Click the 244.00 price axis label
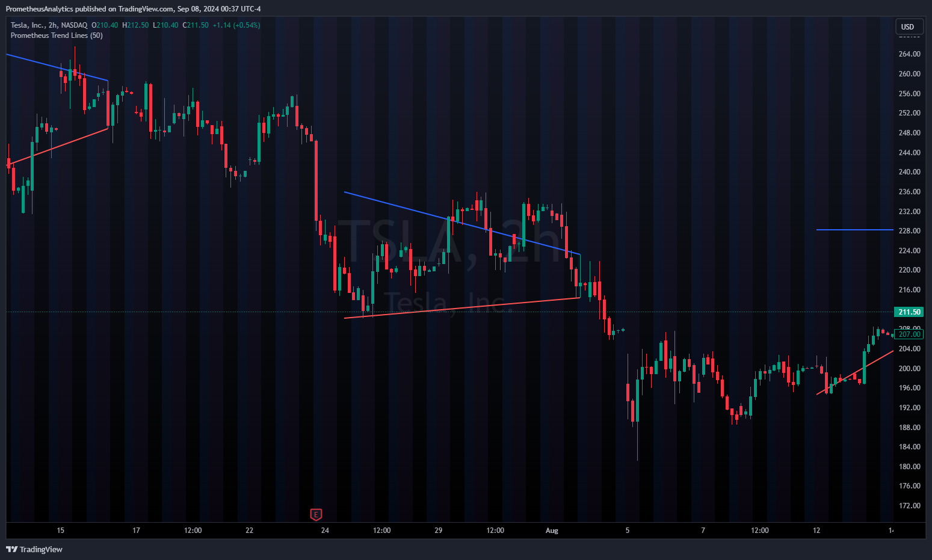The height and width of the screenshot is (560, 932). coord(909,153)
